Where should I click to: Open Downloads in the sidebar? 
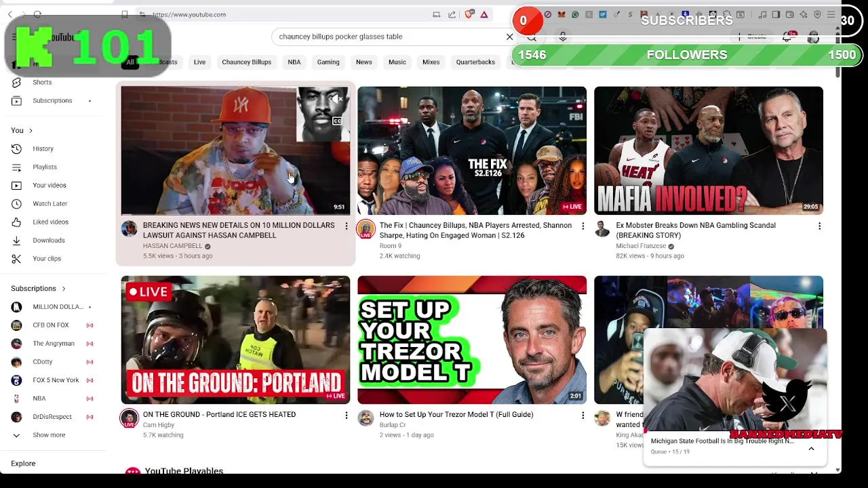49,240
